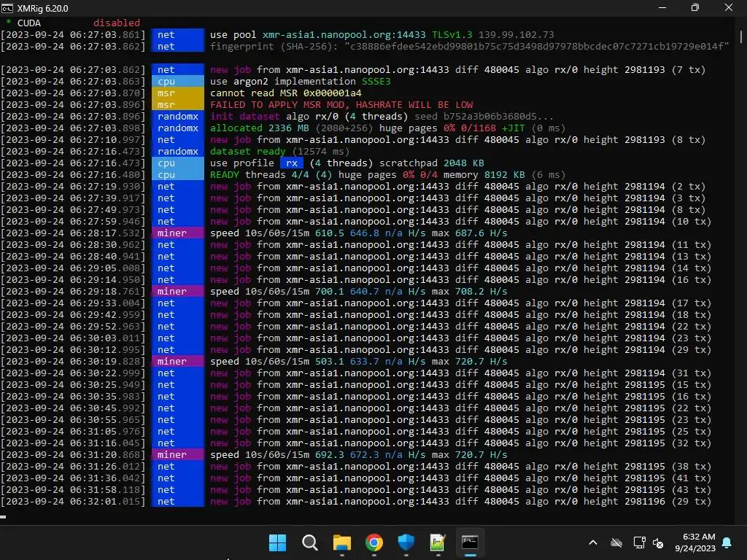Click the randomx tag at 06:27:16.473
This screenshot has width=747, height=560.
pos(178,152)
